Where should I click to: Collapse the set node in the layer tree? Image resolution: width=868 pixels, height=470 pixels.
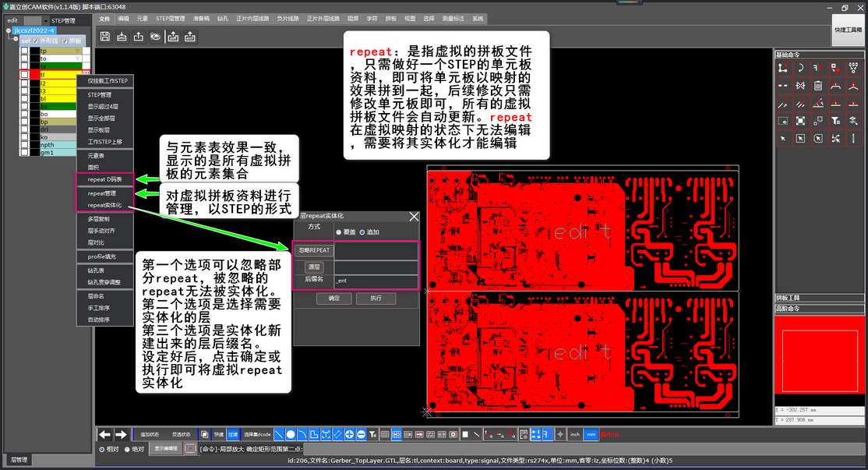click(16, 41)
